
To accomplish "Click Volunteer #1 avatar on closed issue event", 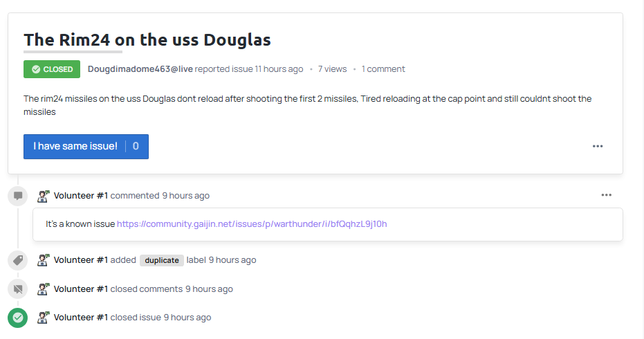I will [43, 318].
